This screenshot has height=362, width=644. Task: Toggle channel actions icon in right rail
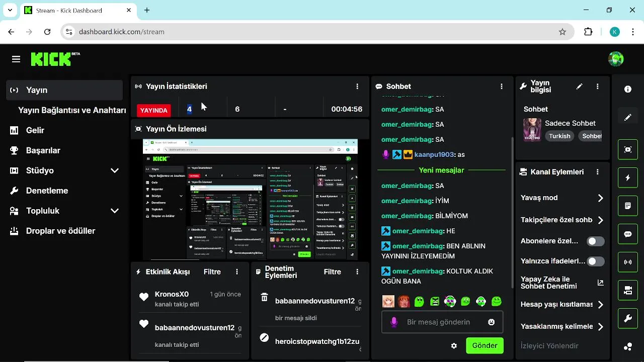[628, 290]
